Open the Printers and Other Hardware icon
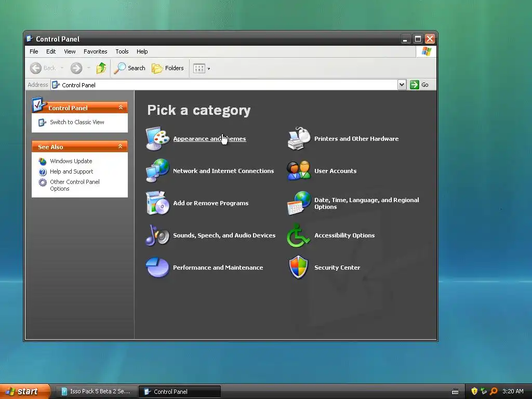Image resolution: width=532 pixels, height=399 pixels. 299,138
